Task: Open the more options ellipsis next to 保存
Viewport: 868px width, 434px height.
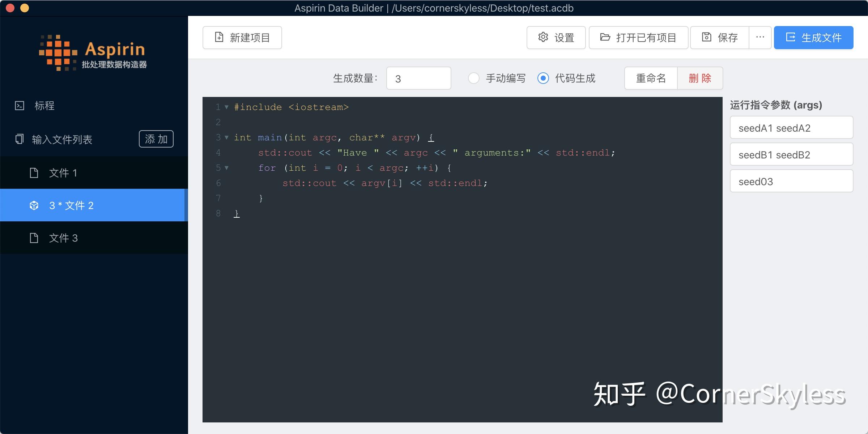Action: click(760, 37)
